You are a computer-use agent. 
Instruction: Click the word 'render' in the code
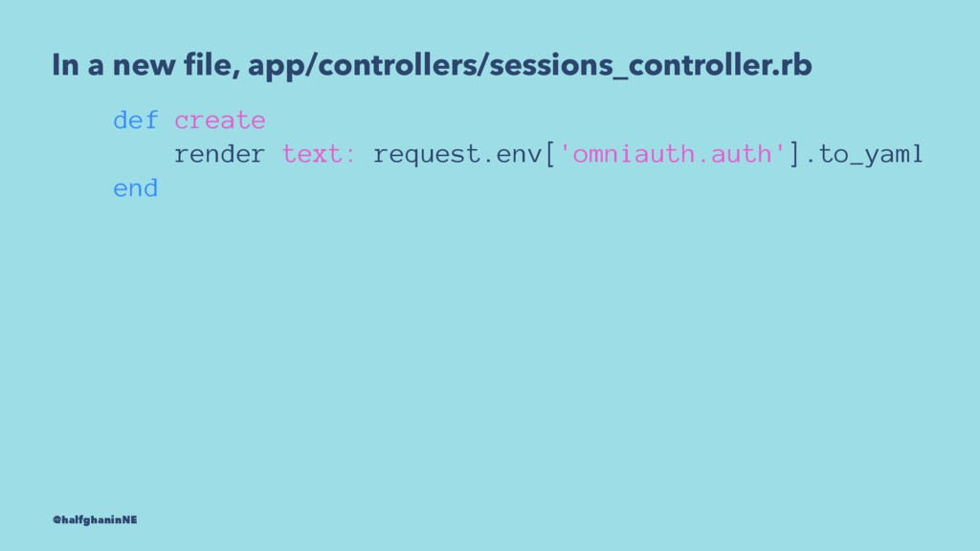(x=219, y=154)
